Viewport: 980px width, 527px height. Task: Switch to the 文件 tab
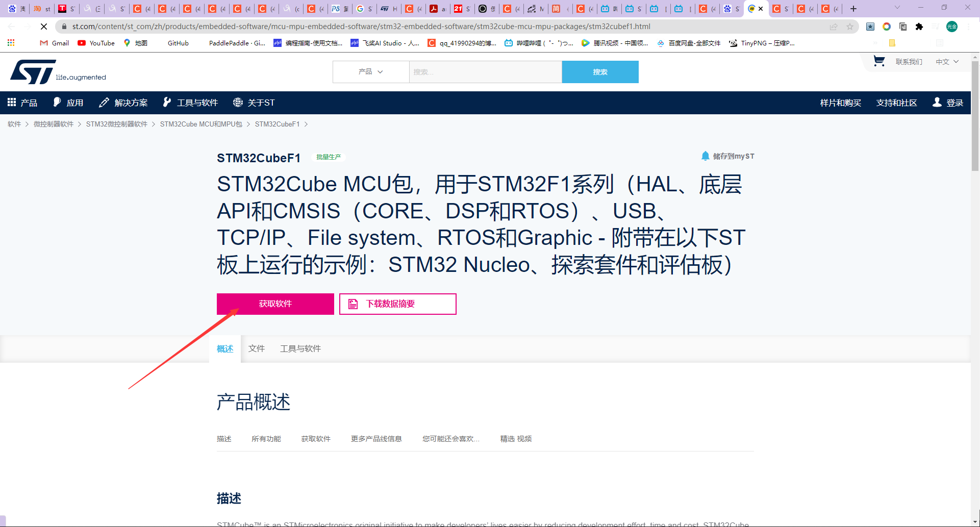[257, 348]
